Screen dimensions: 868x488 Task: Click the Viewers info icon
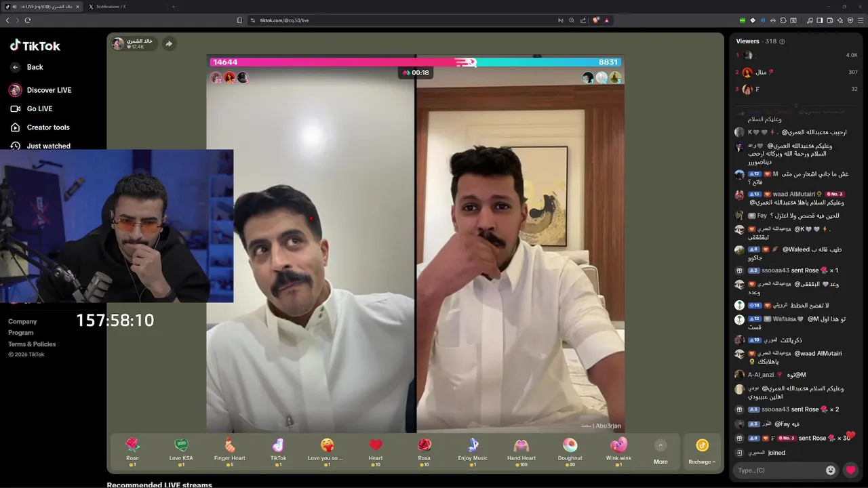point(782,41)
